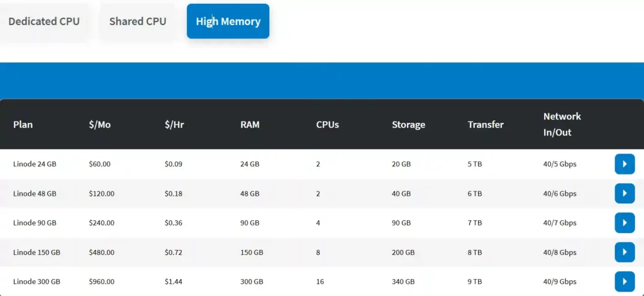Screen dimensions: 644x296
Task: Click the 9 TB transfer value
Action: [x=475, y=282]
